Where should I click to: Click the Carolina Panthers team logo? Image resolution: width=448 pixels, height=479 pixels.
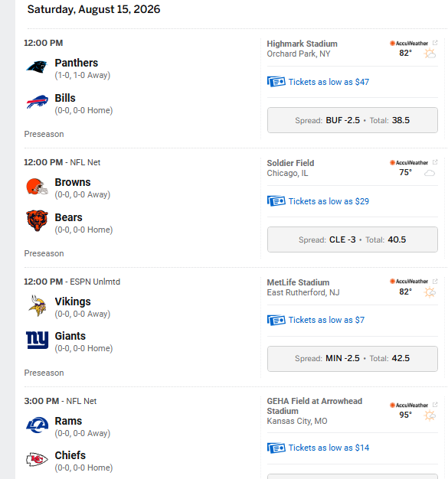coord(37,67)
